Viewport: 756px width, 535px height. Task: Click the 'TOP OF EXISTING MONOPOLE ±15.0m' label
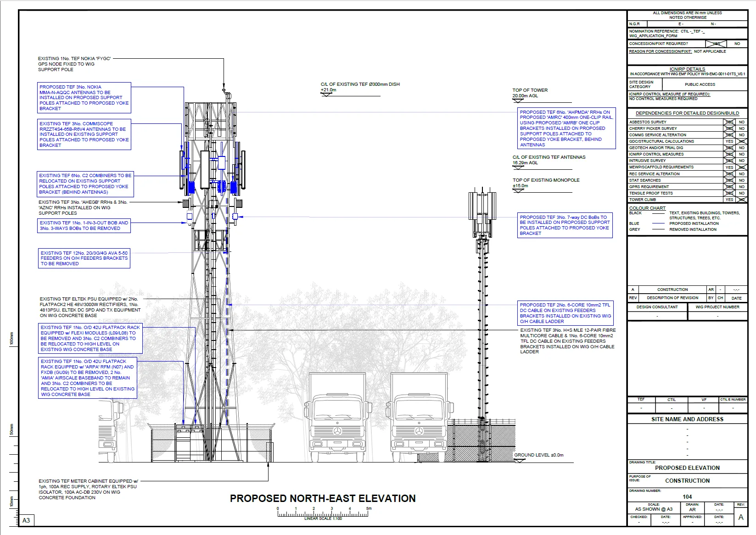pyautogui.click(x=546, y=183)
